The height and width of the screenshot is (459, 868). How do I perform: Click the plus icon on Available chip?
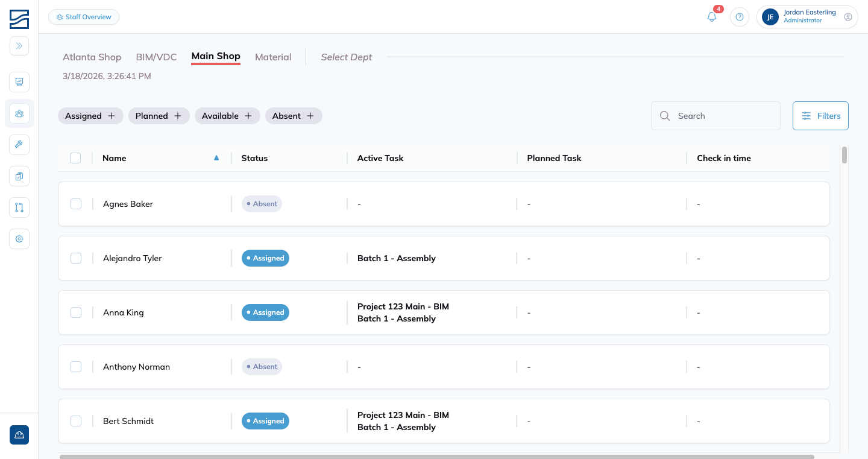[x=248, y=116]
